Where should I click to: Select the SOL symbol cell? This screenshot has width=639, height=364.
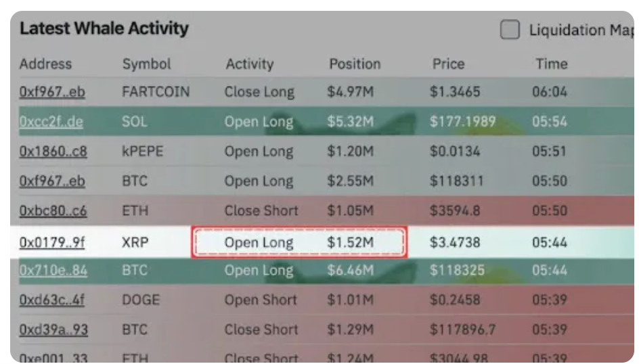pyautogui.click(x=134, y=122)
